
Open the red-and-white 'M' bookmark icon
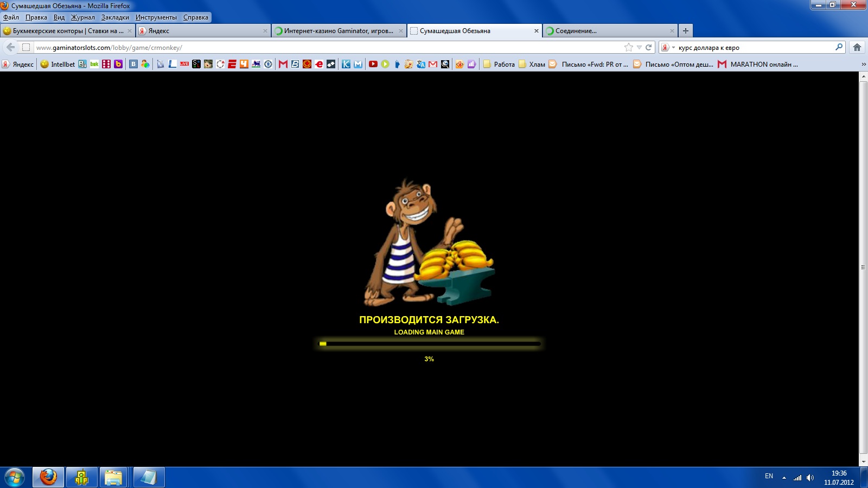click(x=283, y=64)
